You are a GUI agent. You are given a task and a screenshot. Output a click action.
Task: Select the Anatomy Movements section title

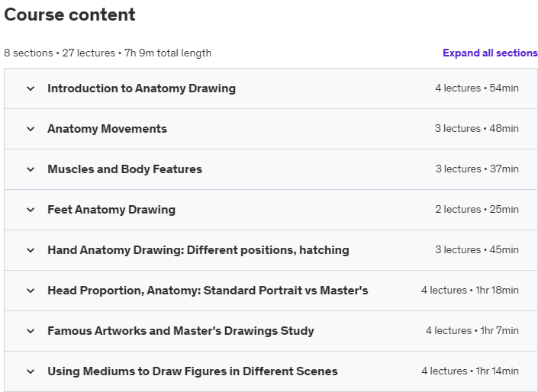coord(107,129)
